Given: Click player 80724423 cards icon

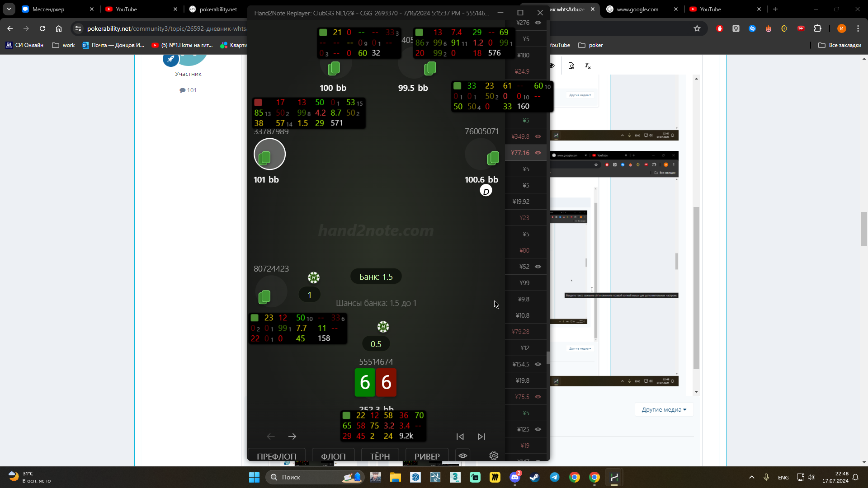Looking at the screenshot, I should tap(264, 296).
